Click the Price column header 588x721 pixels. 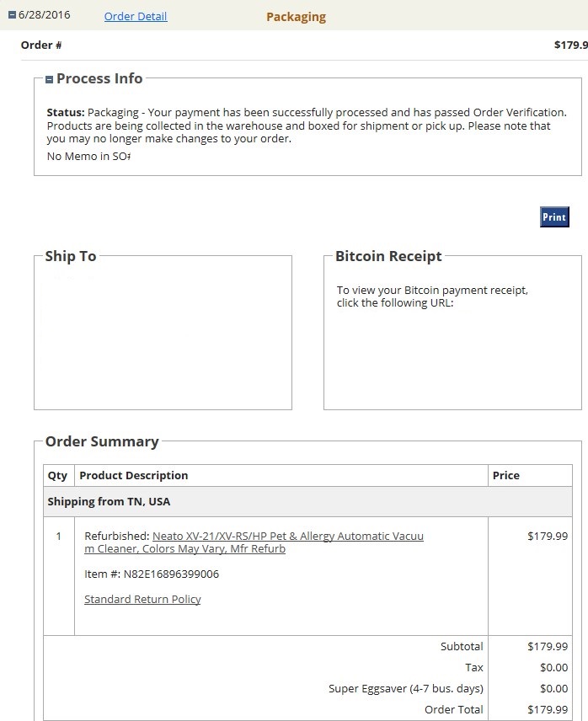tap(505, 475)
